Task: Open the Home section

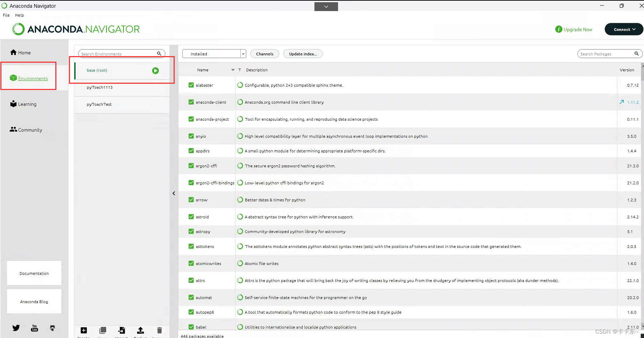Action: coord(20,52)
